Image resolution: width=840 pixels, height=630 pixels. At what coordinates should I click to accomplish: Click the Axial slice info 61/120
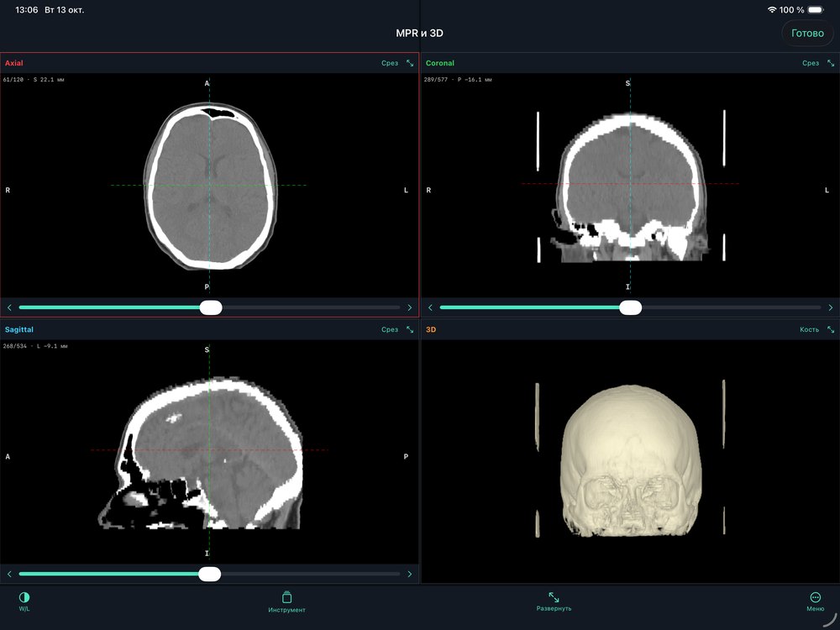tap(34, 79)
